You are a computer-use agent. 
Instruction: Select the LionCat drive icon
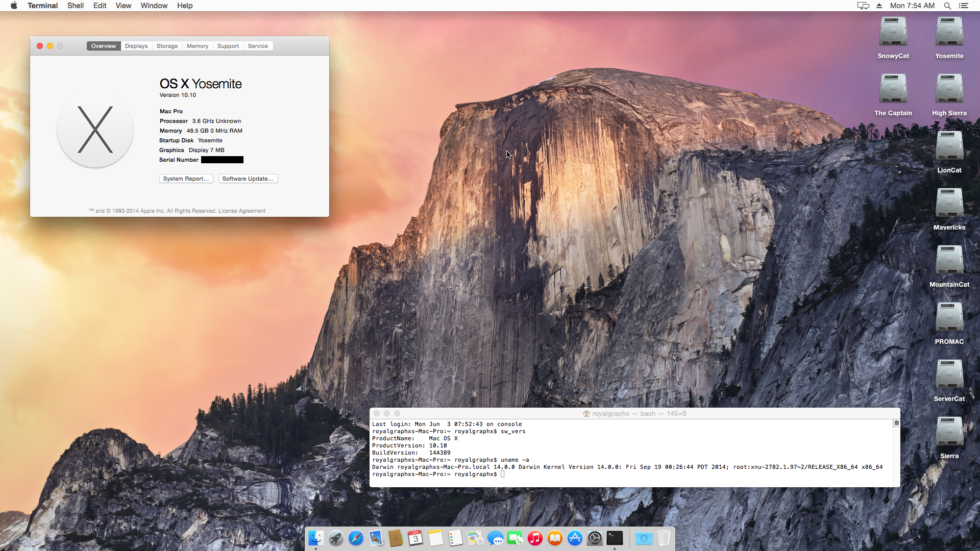coord(949,146)
